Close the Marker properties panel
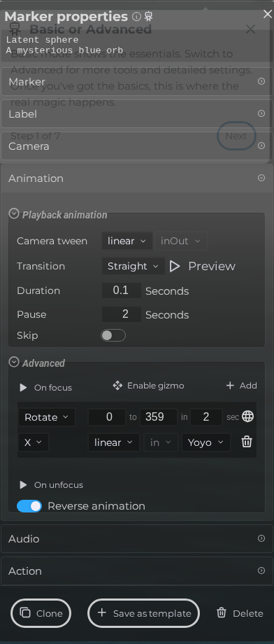The height and width of the screenshot is (644, 274). (268, 14)
